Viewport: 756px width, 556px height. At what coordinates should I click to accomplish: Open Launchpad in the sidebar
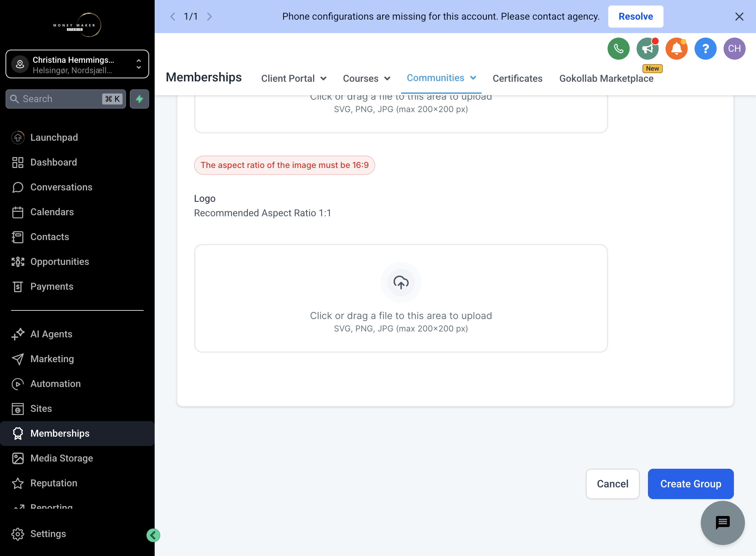click(x=77, y=137)
